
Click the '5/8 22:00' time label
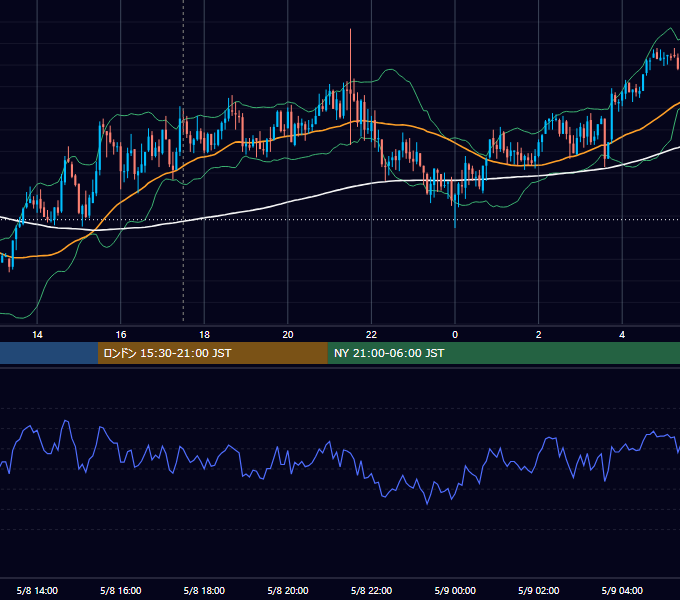tap(371, 590)
